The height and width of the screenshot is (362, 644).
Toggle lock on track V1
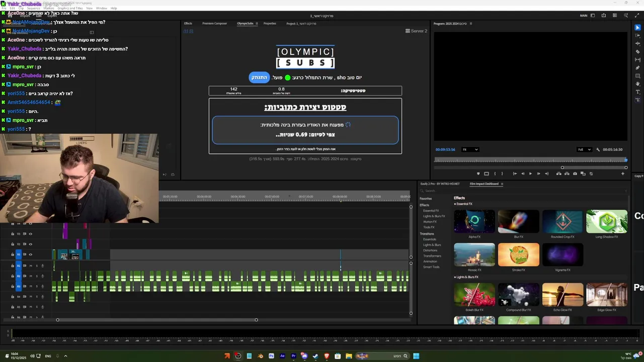(13, 254)
